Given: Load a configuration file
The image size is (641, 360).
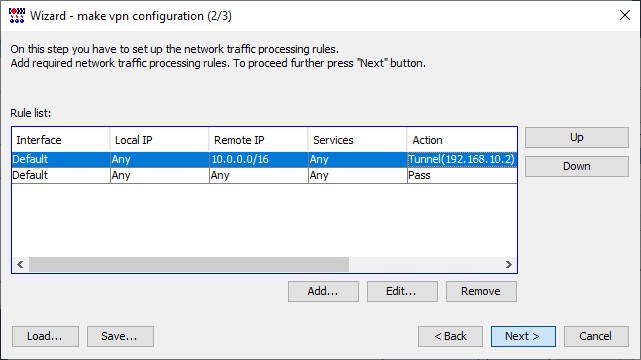Looking at the screenshot, I should tap(45, 336).
